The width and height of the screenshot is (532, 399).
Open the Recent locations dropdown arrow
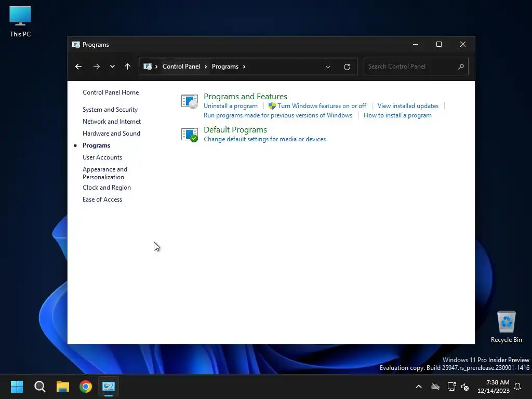pos(112,66)
